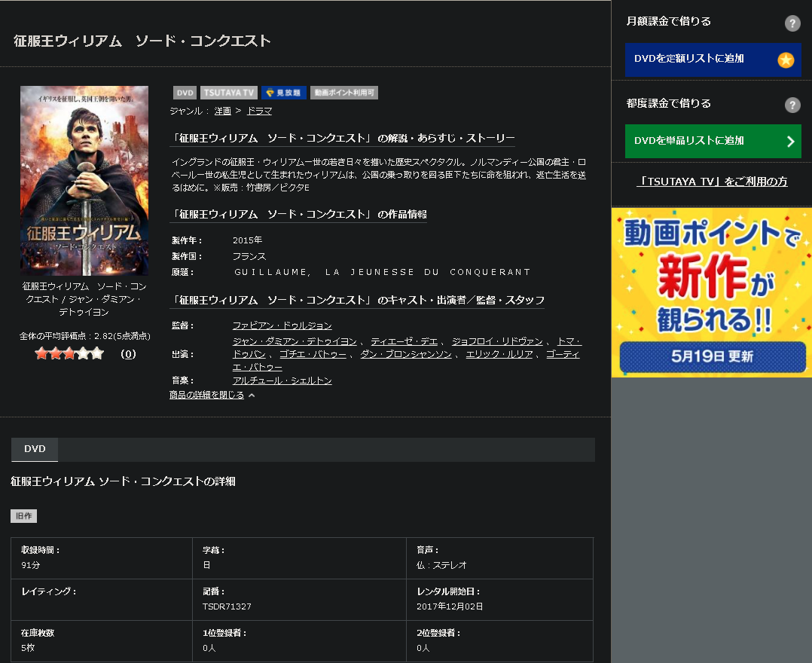Open composer アルチュール・シェルトン link

[282, 380]
